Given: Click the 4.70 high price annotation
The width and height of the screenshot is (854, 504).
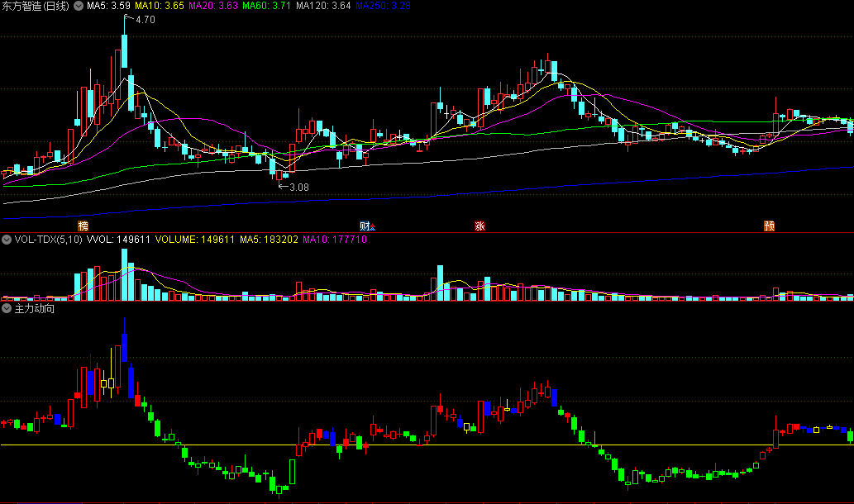Looking at the screenshot, I should click(145, 20).
